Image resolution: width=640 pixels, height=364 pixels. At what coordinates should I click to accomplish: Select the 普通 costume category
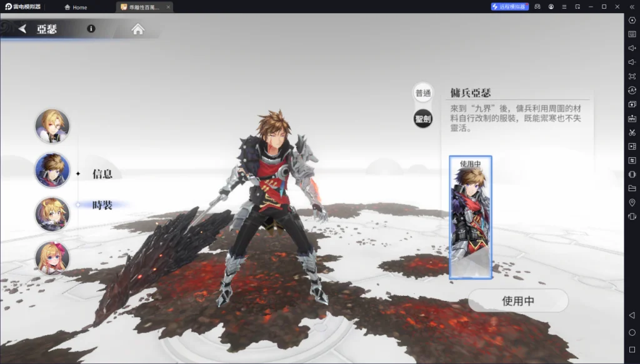[423, 93]
